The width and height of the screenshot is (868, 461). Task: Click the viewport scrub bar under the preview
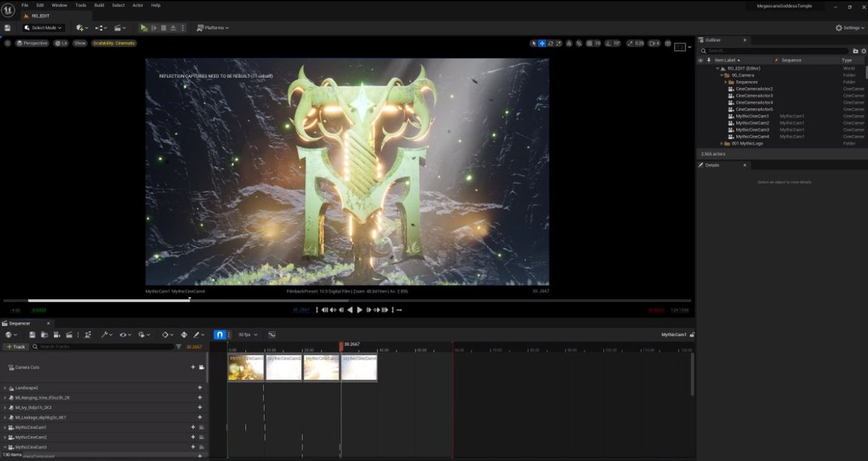347,300
